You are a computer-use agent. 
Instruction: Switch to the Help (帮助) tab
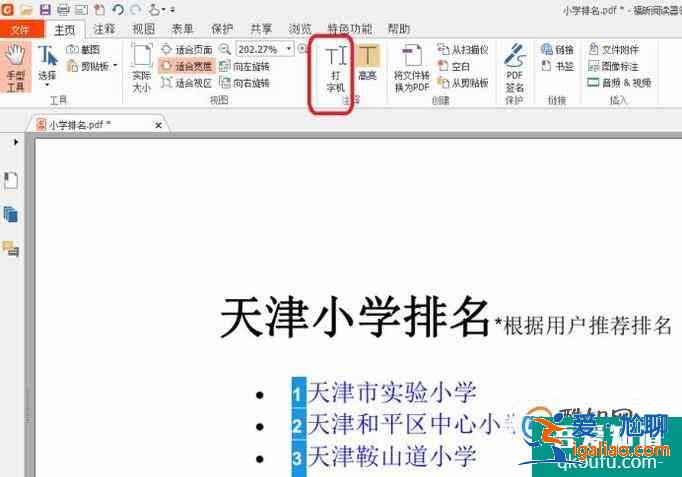pos(399,29)
